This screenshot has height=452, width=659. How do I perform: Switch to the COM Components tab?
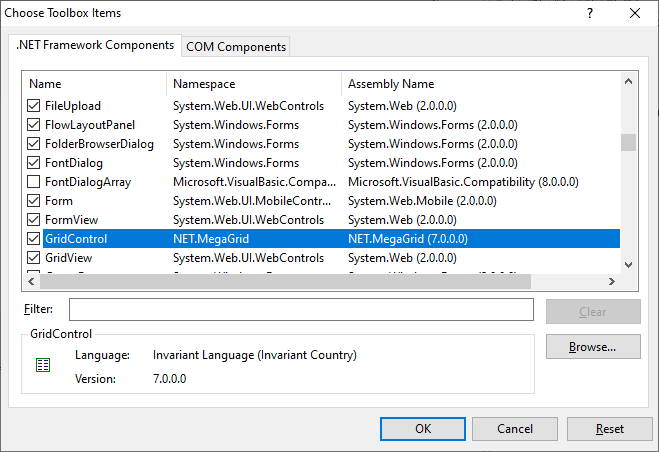[236, 47]
